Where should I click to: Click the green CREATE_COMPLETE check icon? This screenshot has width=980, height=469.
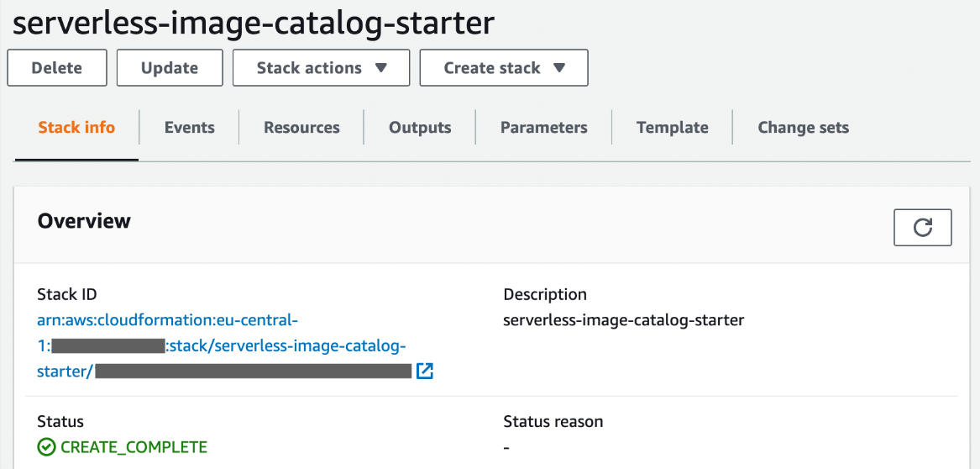click(47, 447)
